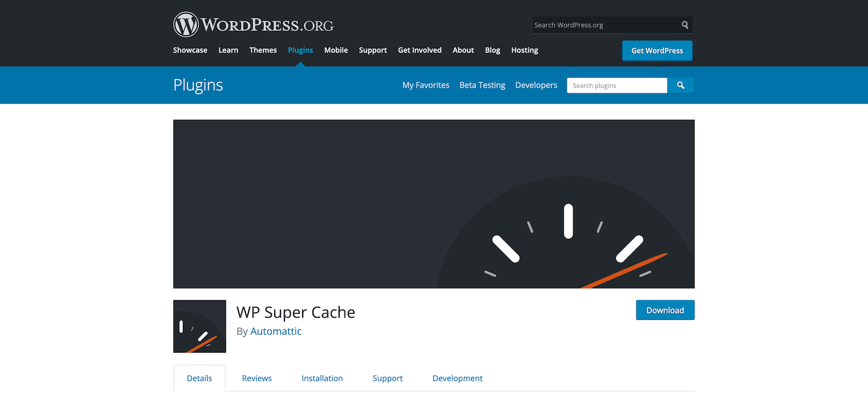The width and height of the screenshot is (868, 405).
Task: Open the Automattic author link
Action: pyautogui.click(x=276, y=331)
